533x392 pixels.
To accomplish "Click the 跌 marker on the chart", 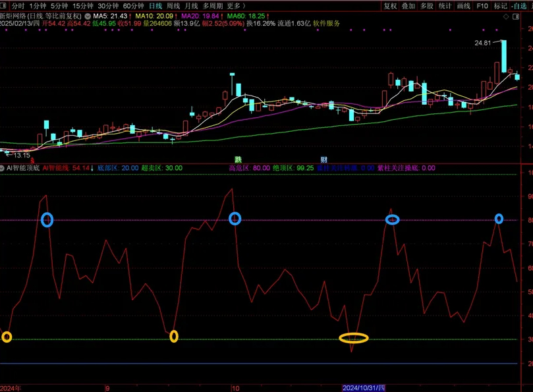I will 238,159.
